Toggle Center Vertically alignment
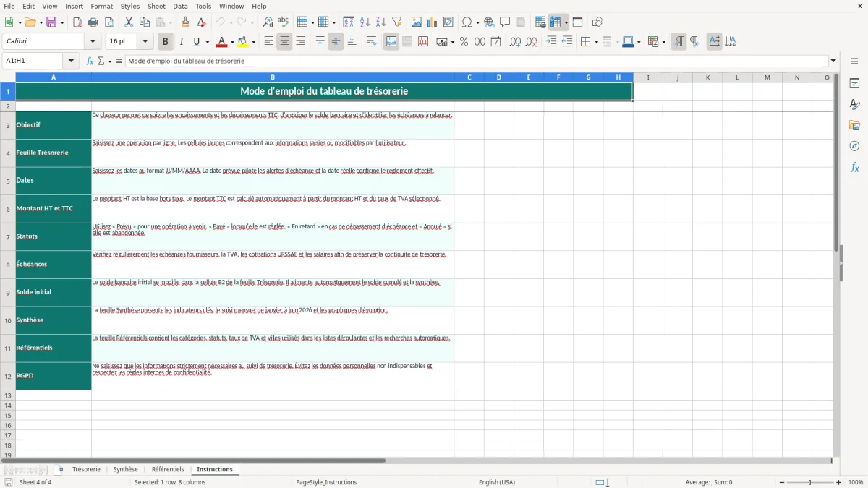868x488 pixels. [336, 42]
